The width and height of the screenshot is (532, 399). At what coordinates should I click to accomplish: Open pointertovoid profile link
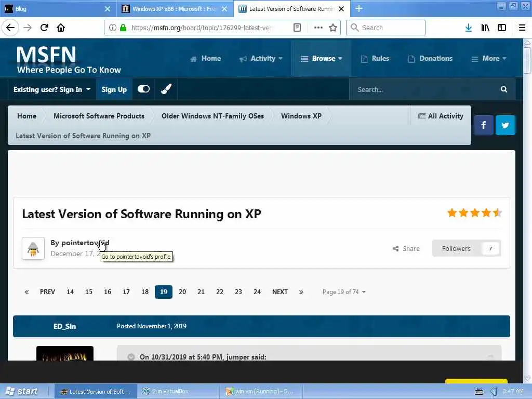(85, 243)
